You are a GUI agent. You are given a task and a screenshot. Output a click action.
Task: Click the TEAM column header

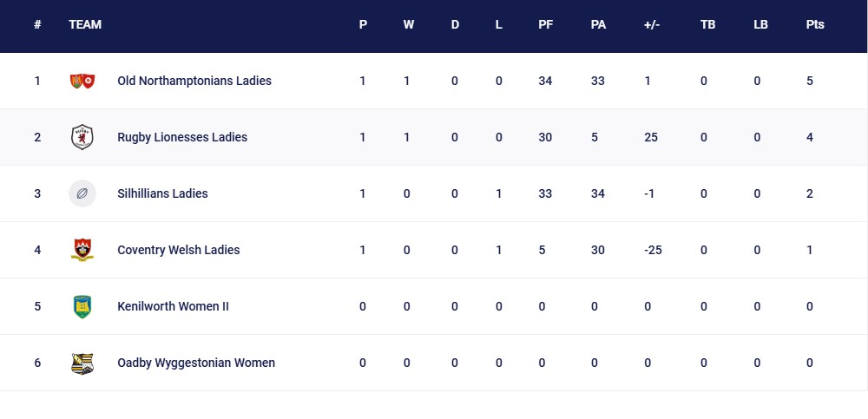coord(85,24)
